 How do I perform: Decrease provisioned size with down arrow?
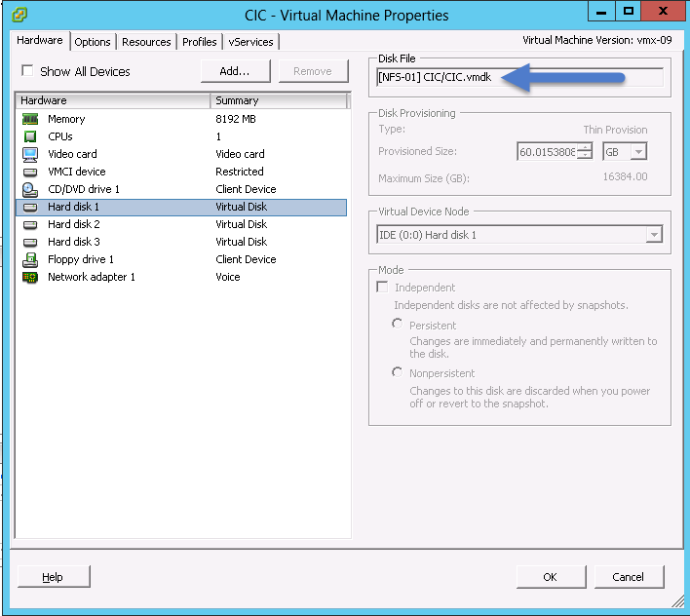585,155
